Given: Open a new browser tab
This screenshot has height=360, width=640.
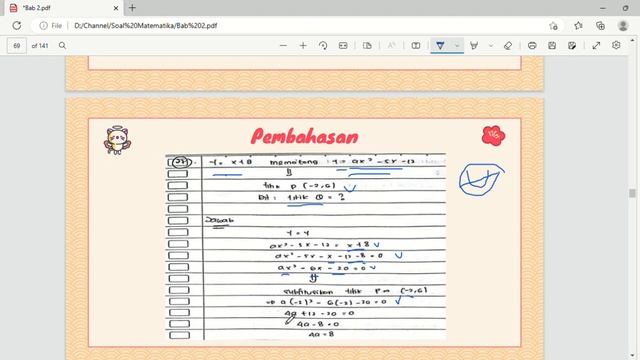Looking at the screenshot, I should click(x=132, y=8).
